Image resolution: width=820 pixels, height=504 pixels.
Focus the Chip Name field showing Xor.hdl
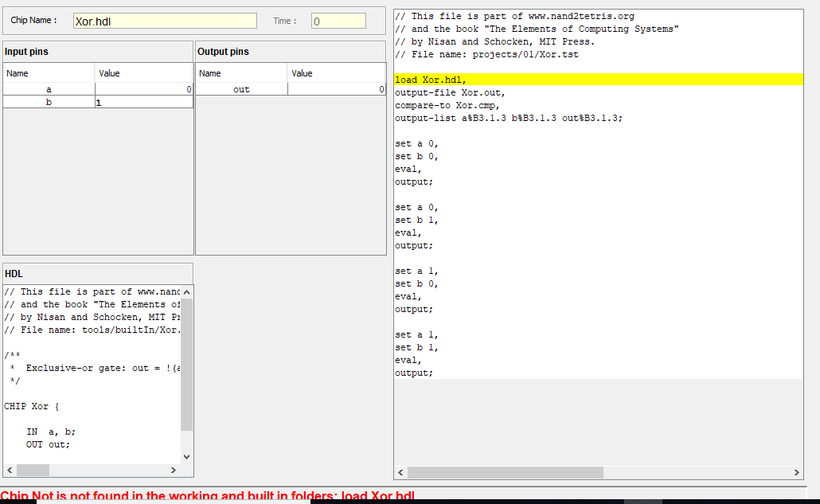tap(165, 21)
